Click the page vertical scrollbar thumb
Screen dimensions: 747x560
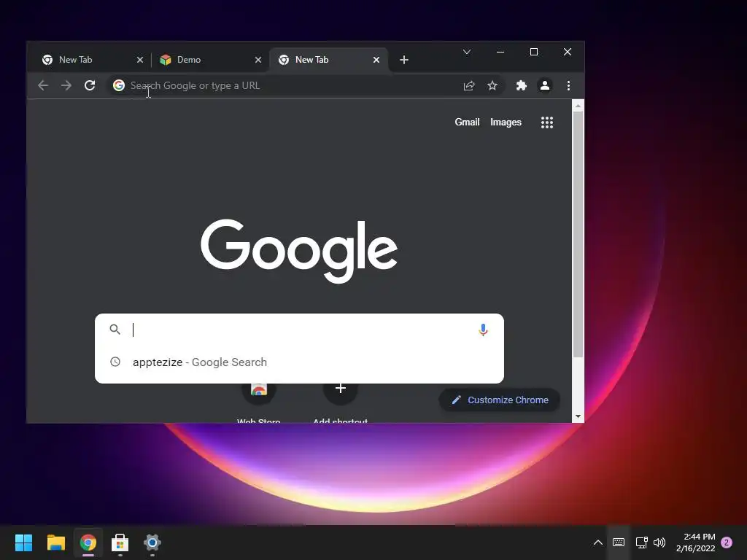pos(578,234)
